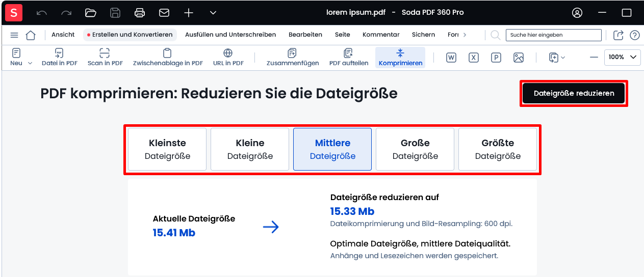Viewport: 644px width, 277px height.
Task: Click the 15.41 Mb current size value
Action: [x=174, y=233]
